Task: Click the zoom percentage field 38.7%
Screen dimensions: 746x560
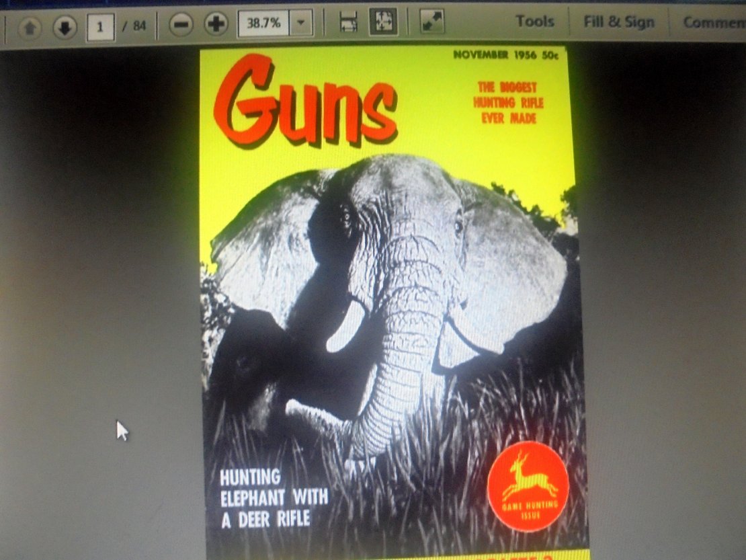Action: point(263,23)
